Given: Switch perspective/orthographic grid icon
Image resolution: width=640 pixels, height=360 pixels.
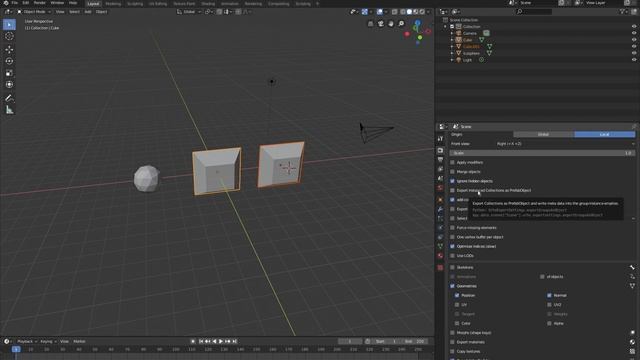Looking at the screenshot, I should 371,24.
